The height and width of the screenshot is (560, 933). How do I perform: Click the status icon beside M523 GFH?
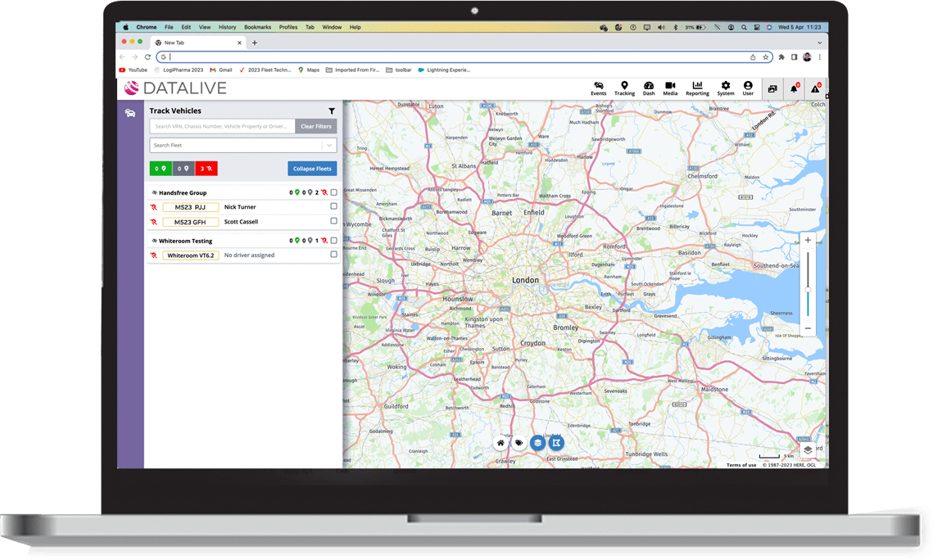(x=153, y=222)
